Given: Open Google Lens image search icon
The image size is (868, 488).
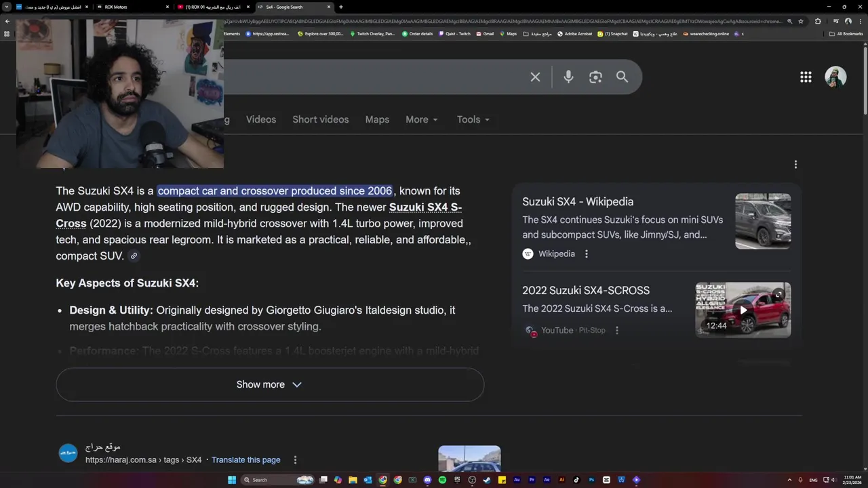Looking at the screenshot, I should point(595,77).
